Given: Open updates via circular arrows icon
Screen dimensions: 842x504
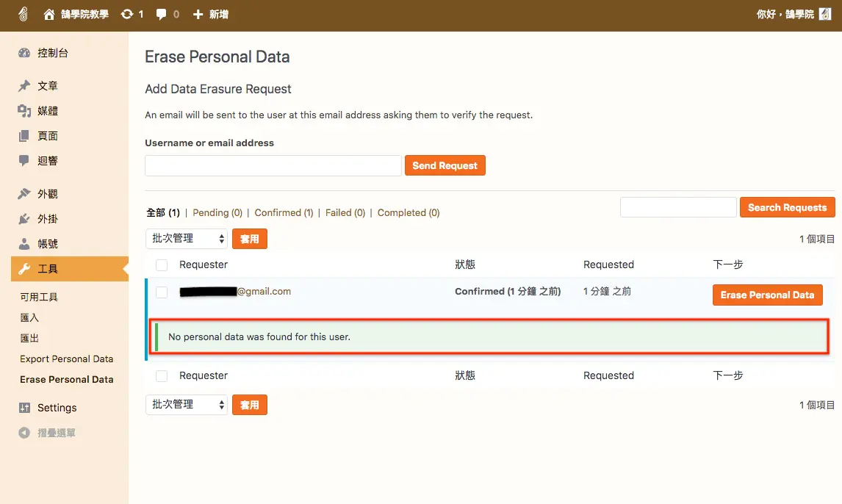Looking at the screenshot, I should 126,15.
